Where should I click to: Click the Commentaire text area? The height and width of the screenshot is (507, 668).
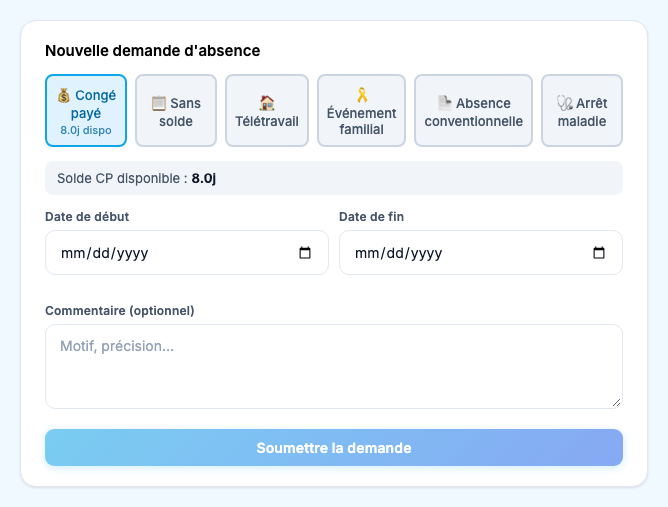click(334, 366)
